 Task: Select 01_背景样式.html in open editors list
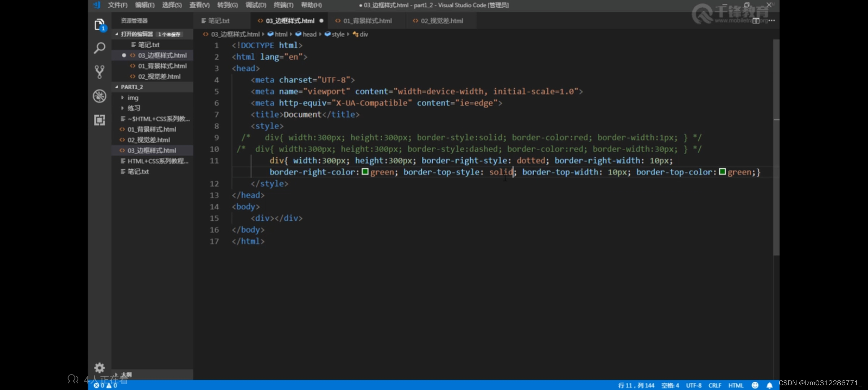(x=162, y=66)
